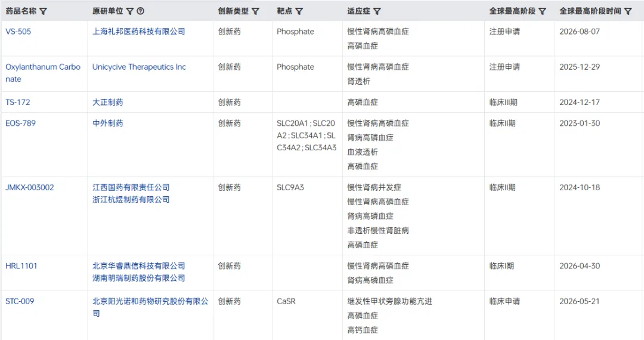Select 非透析慢性肾脏病 indication text
This screenshot has width=644, height=340.
tap(378, 231)
